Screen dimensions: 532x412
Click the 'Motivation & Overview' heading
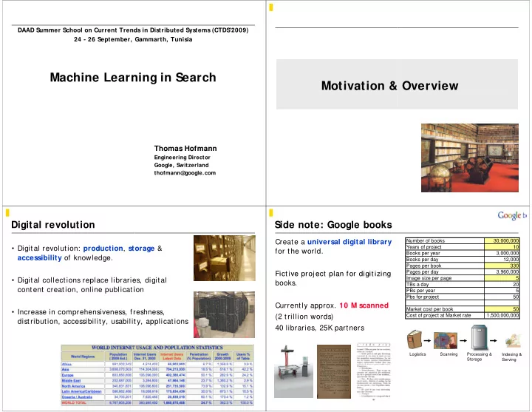(390, 86)
